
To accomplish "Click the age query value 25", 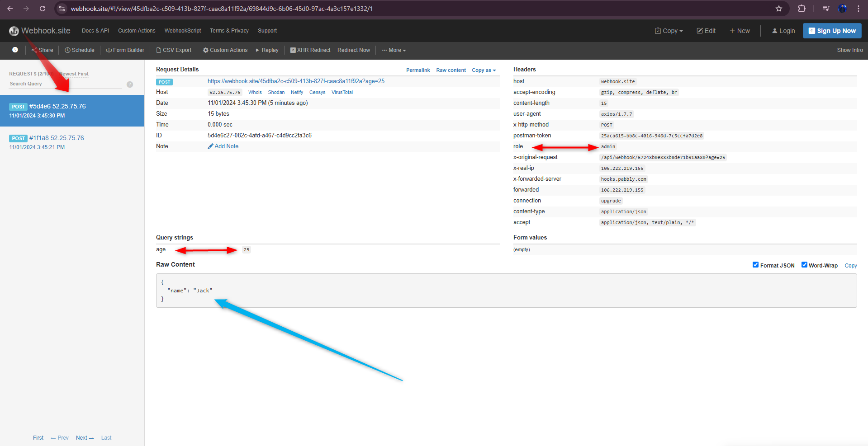I will click(x=247, y=249).
